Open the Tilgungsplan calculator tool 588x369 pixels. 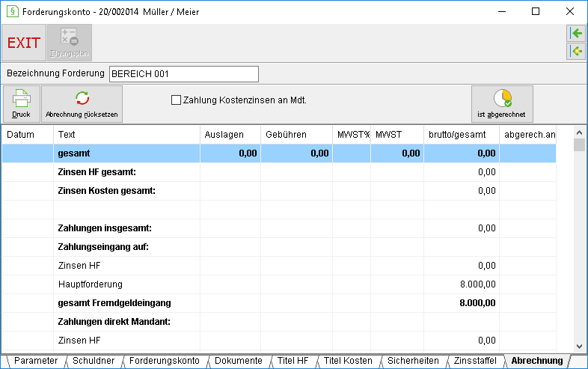(x=70, y=43)
